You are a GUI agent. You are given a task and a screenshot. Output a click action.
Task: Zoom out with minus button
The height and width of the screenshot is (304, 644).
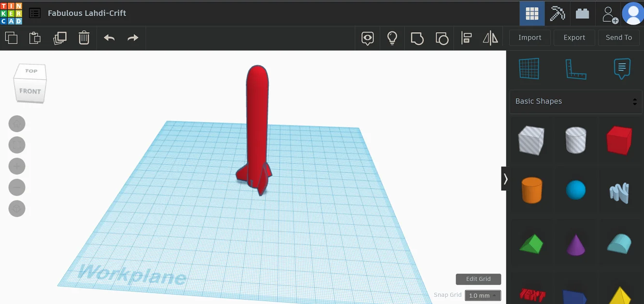(17, 188)
